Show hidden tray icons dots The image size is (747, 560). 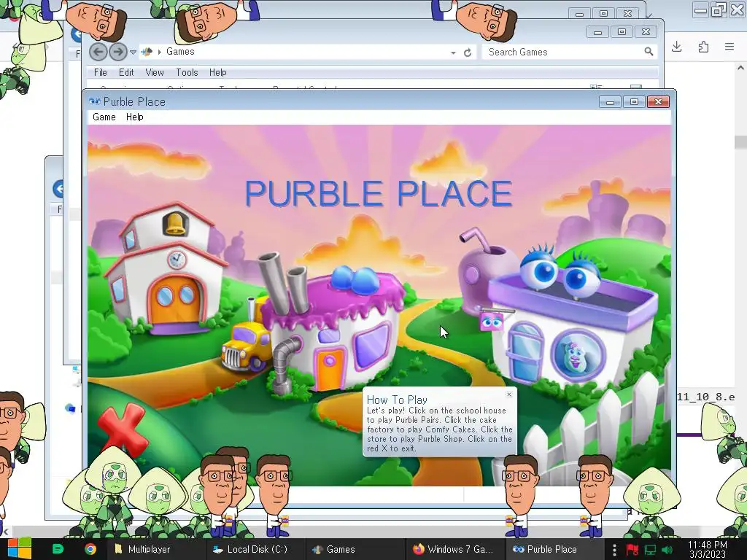(x=614, y=550)
